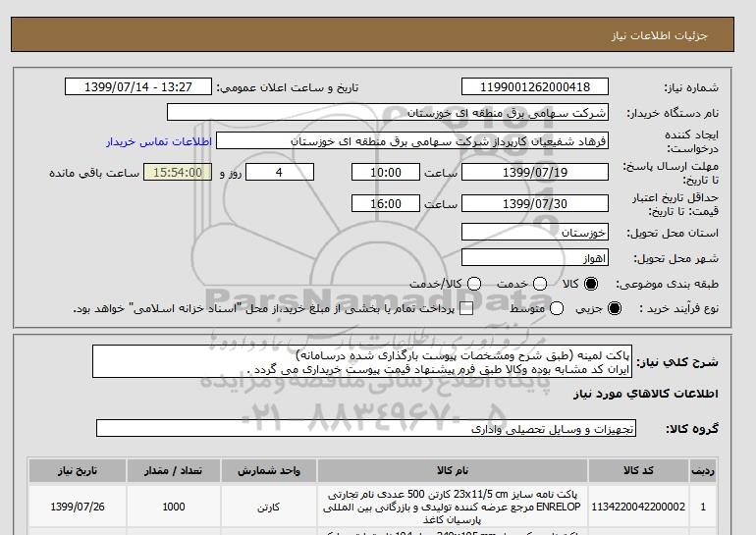Image resolution: width=756 pixels, height=535 pixels.
Task: Select the خدمت radio button
Action: (540, 284)
